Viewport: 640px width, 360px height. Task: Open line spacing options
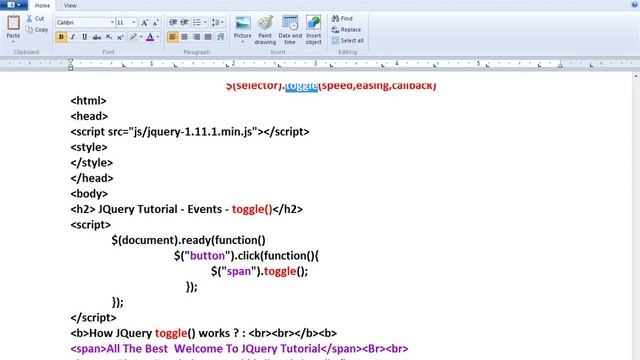pyautogui.click(x=217, y=22)
